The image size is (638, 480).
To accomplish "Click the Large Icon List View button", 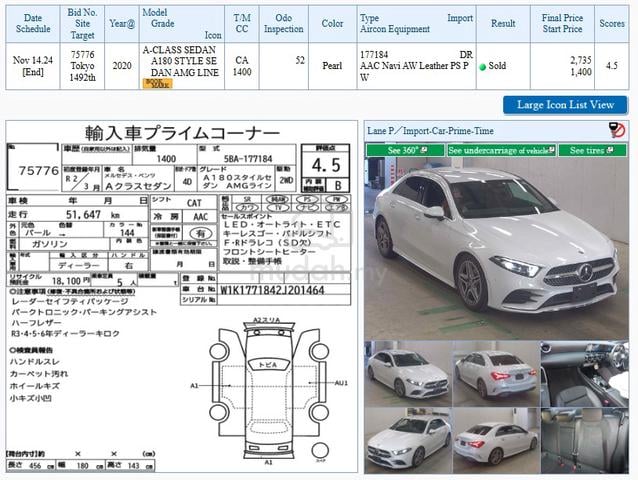I will pyautogui.click(x=565, y=105).
